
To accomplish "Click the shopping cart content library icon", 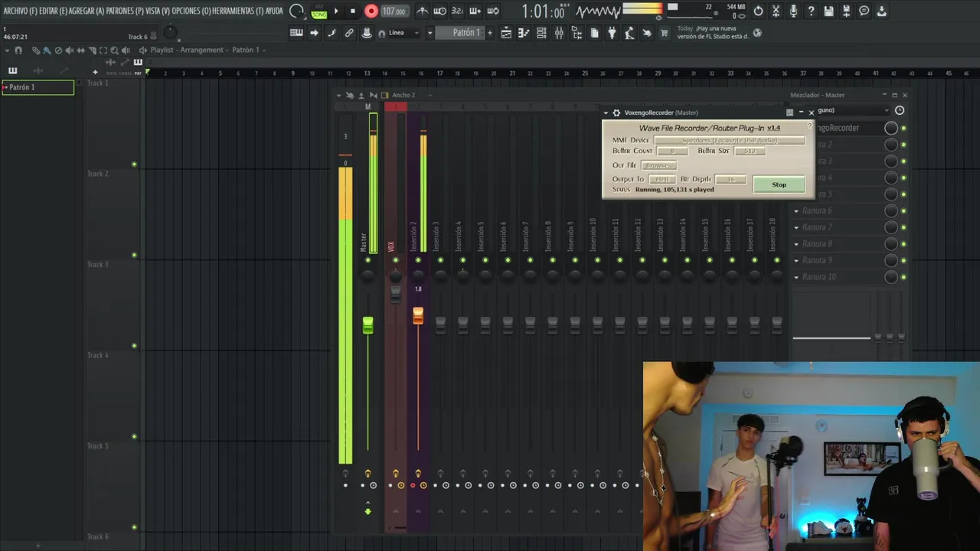I will coord(664,33).
